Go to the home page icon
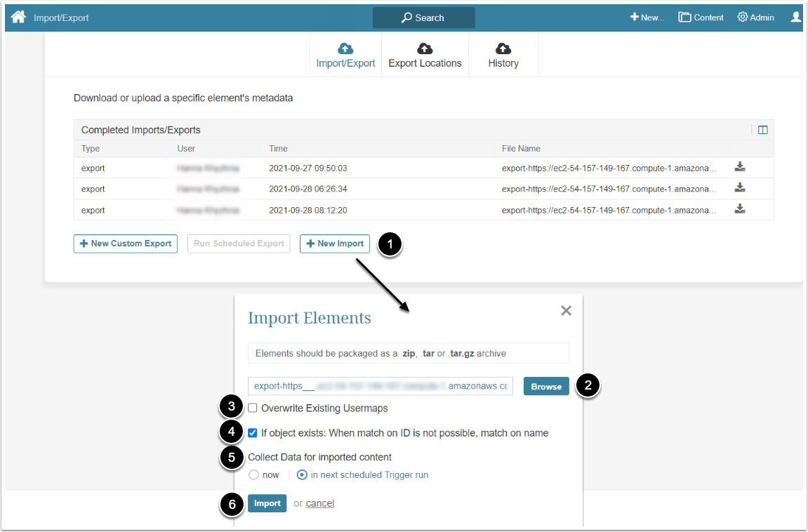This screenshot has width=808, height=532. click(x=18, y=18)
